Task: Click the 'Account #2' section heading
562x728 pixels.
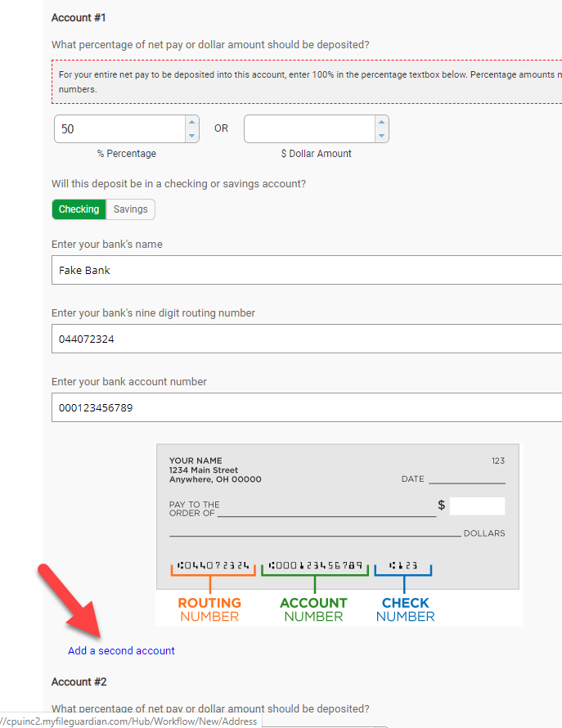Action: [x=79, y=682]
